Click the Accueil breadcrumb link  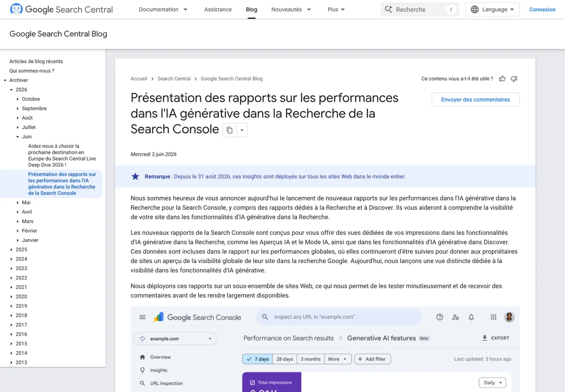click(x=139, y=79)
